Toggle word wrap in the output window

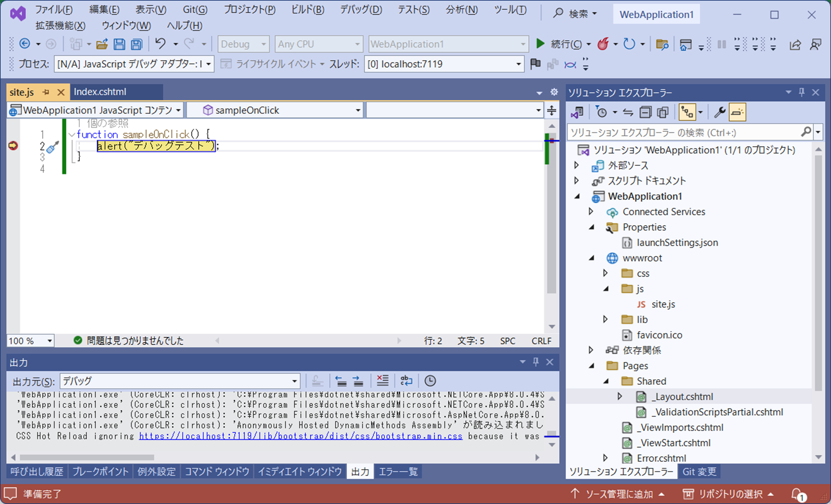coord(406,381)
